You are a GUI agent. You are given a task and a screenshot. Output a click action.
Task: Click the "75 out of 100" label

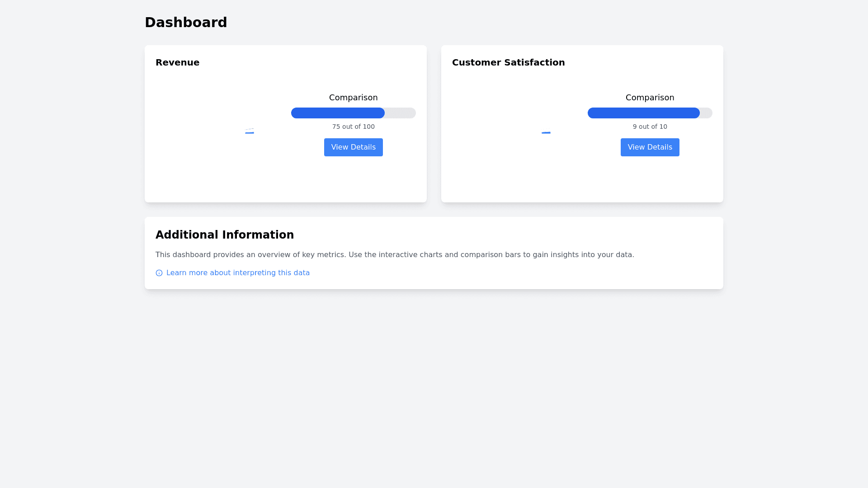pyautogui.click(x=353, y=127)
